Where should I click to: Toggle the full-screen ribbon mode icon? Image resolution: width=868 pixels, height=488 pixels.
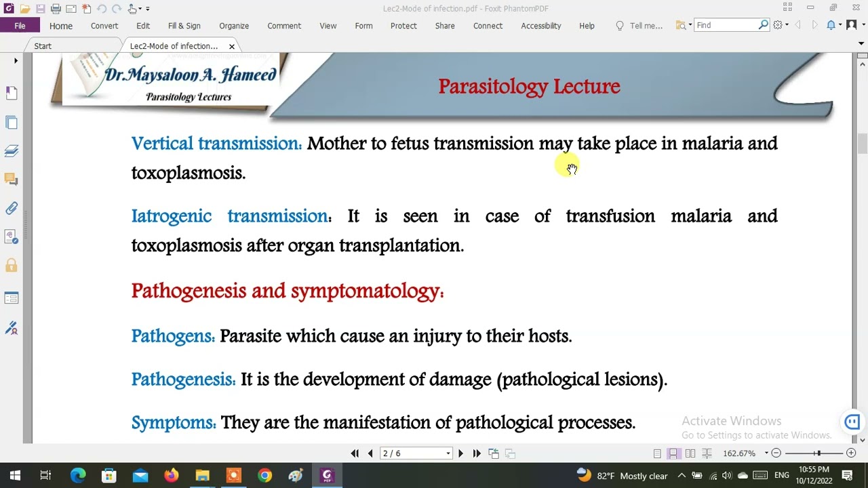pyautogui.click(x=787, y=7)
